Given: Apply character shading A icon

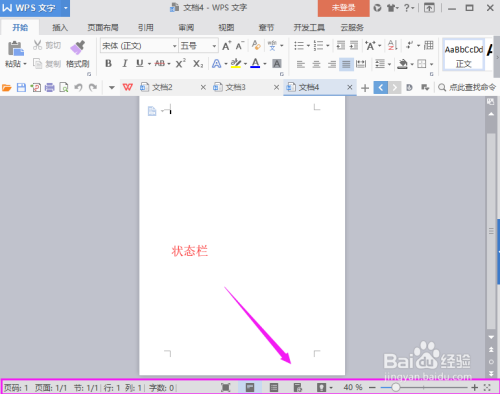Looking at the screenshot, I should click(x=277, y=63).
